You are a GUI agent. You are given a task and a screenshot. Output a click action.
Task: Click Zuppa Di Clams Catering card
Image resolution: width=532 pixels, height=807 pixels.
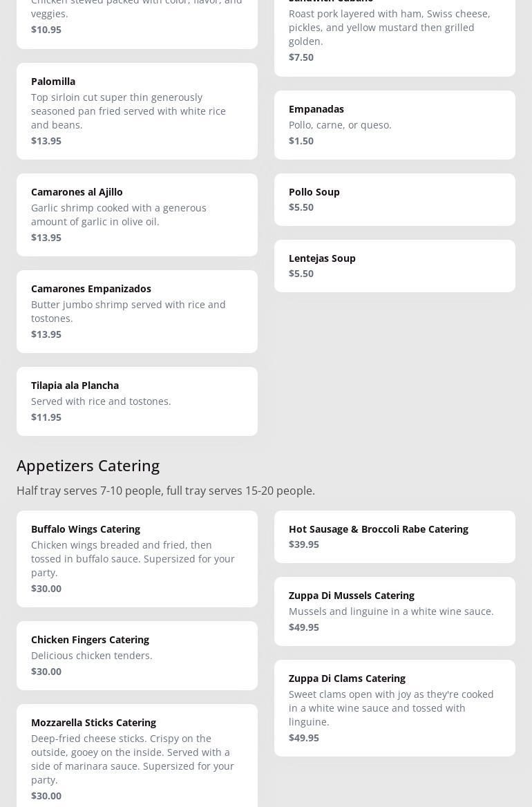[x=395, y=708]
